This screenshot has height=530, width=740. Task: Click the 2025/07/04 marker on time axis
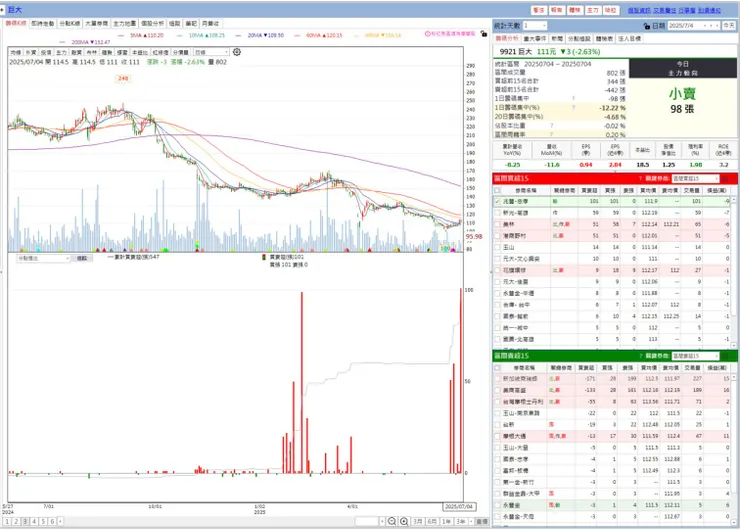click(x=459, y=506)
